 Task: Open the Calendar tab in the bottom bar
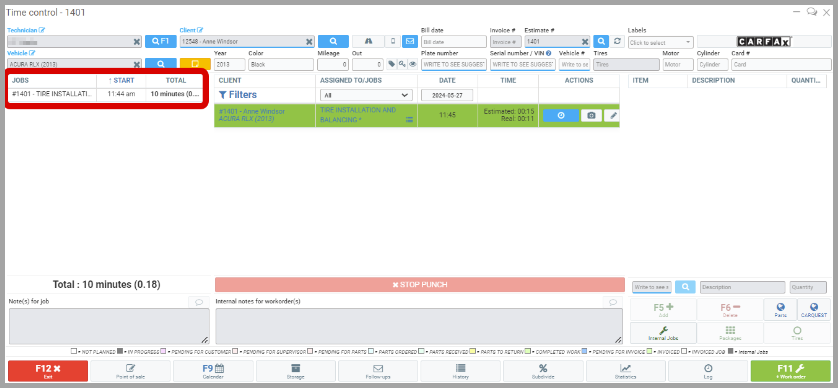pyautogui.click(x=213, y=371)
